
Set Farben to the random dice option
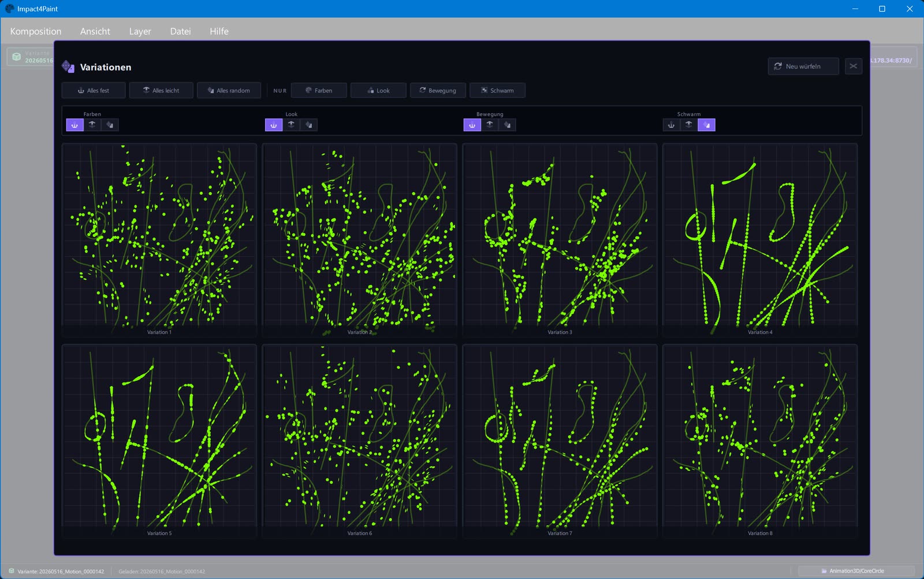tap(110, 125)
